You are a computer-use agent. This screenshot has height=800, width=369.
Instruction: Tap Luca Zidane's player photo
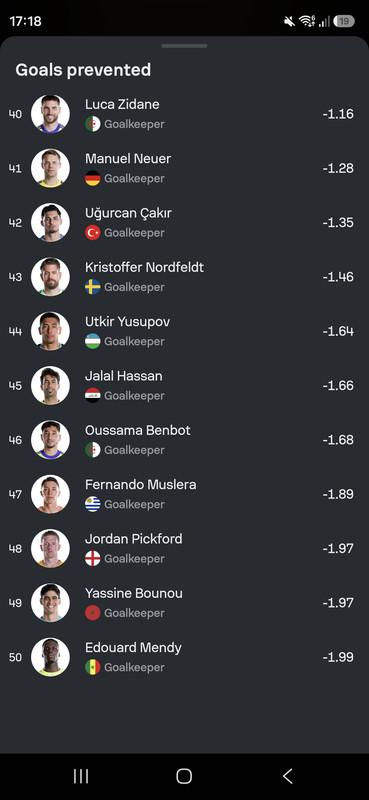click(x=50, y=114)
